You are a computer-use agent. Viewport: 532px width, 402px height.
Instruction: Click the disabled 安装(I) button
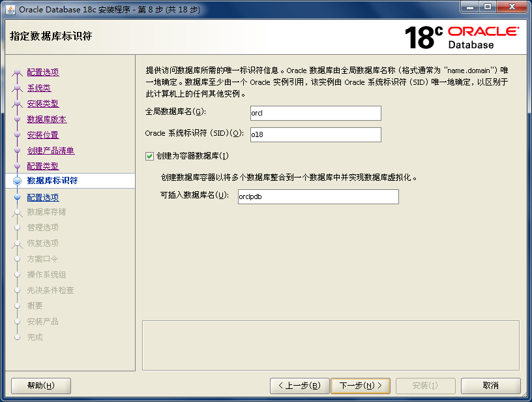tap(426, 386)
